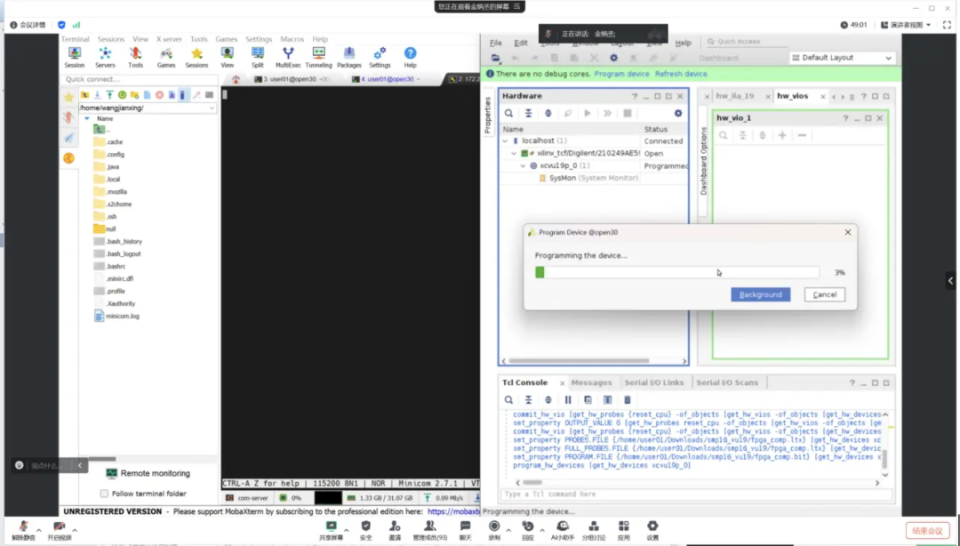Click the meeting record icon
This screenshot has width=960, height=546.
tap(494, 530)
